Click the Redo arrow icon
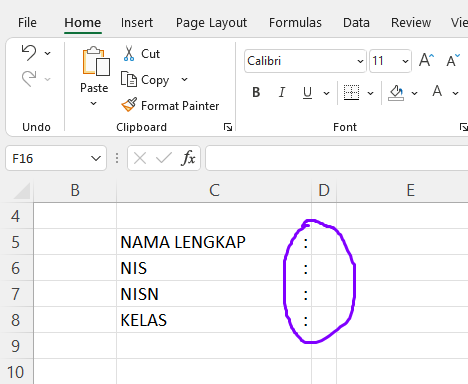The image size is (468, 384). pyautogui.click(x=29, y=79)
